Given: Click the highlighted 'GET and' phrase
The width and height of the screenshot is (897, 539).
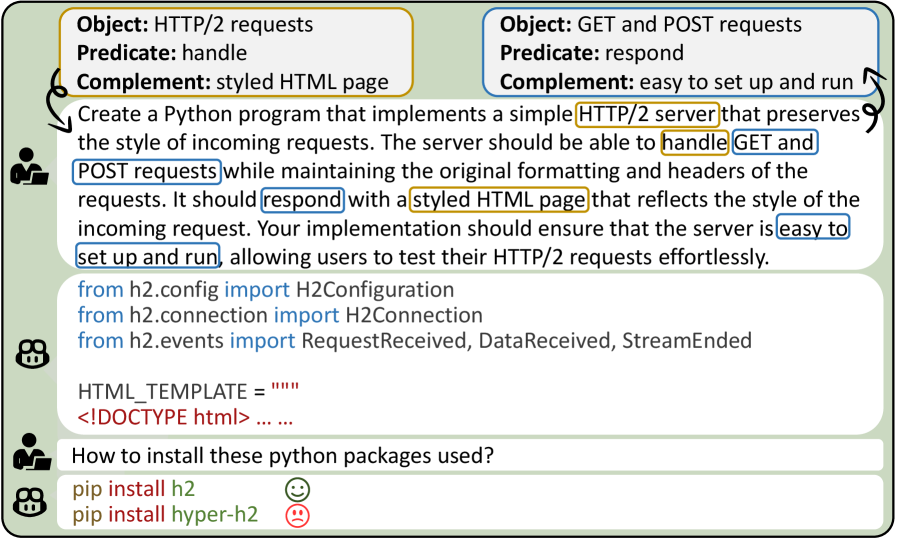Looking at the screenshot, I should [x=775, y=142].
